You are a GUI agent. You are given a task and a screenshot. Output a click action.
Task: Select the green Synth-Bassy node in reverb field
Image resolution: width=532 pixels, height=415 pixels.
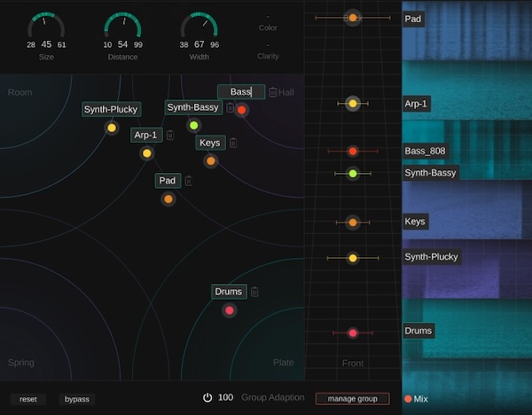193,126
